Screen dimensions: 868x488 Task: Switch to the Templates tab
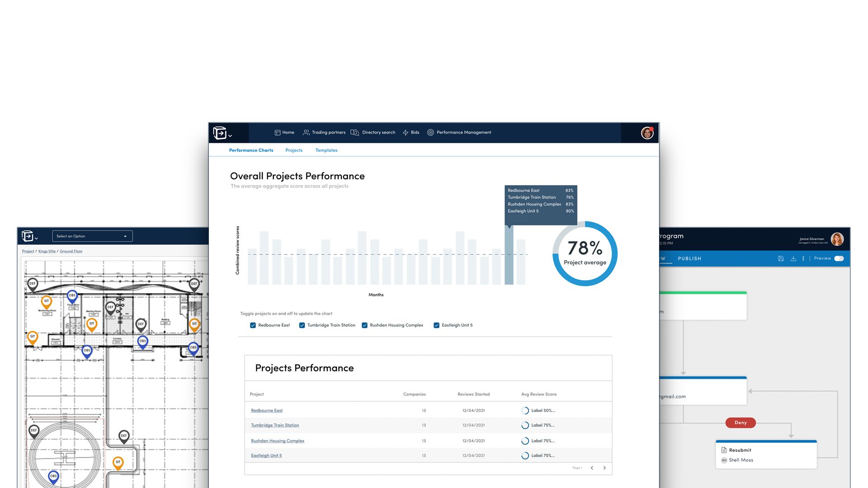pos(326,150)
